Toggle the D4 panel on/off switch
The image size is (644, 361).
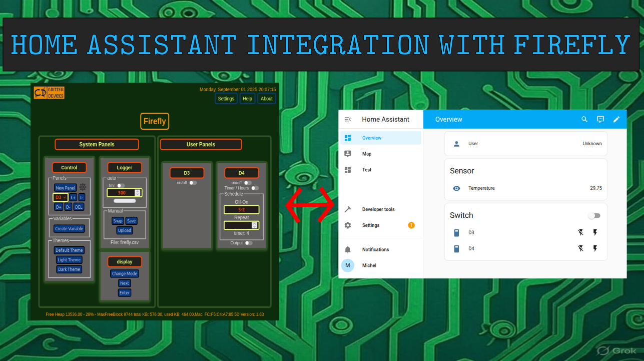point(248,183)
